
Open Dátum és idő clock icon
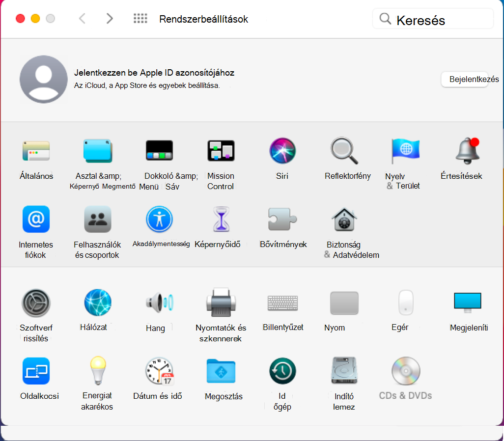(x=160, y=371)
